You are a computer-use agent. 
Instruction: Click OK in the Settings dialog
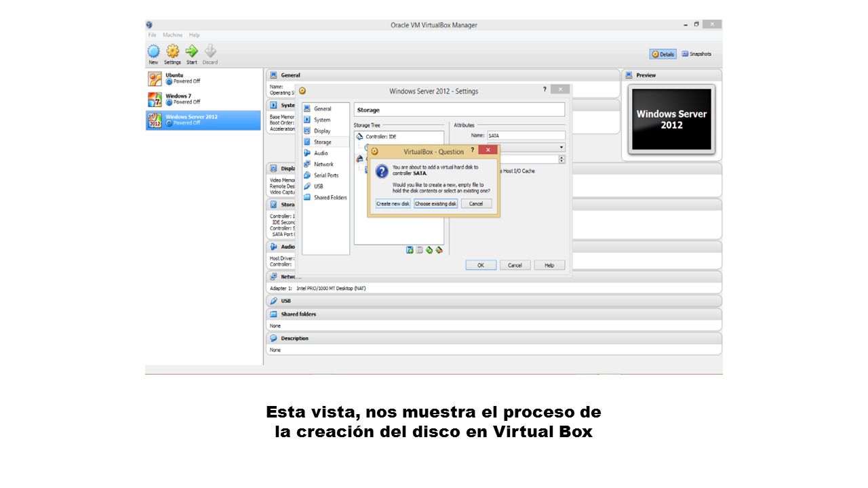pos(481,265)
